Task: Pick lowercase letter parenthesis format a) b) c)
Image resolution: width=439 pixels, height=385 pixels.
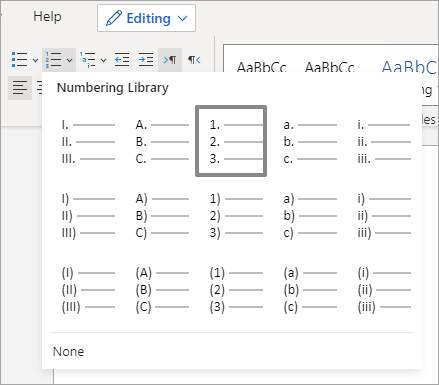Action: [x=310, y=216]
